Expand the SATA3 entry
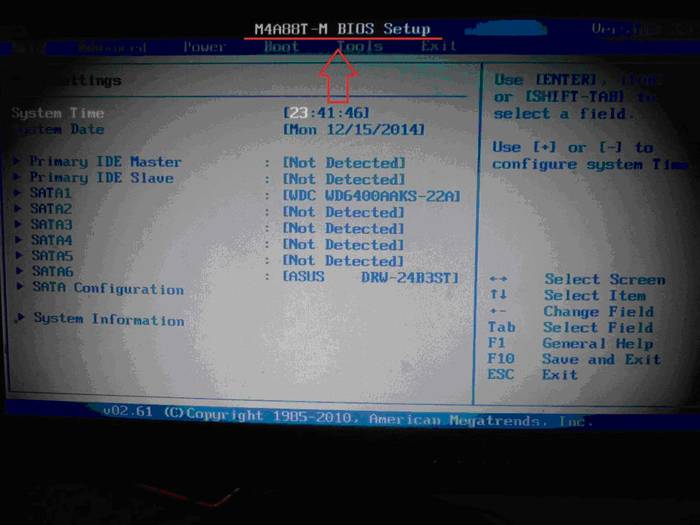Screen dimensions: 700x525 (x=51, y=225)
